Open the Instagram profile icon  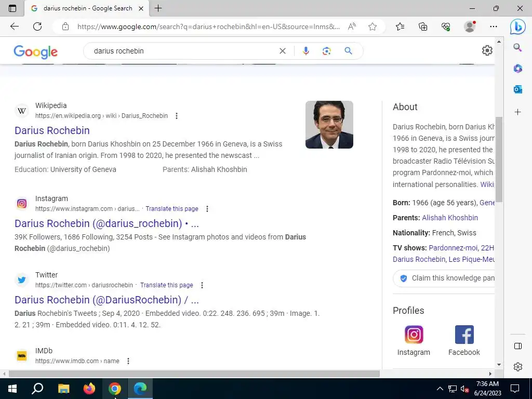(x=414, y=335)
